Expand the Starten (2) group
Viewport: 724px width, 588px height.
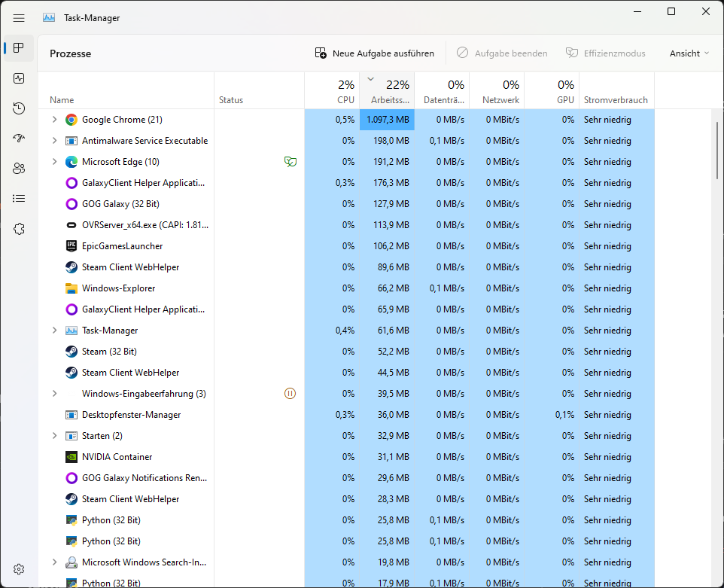[54, 436]
